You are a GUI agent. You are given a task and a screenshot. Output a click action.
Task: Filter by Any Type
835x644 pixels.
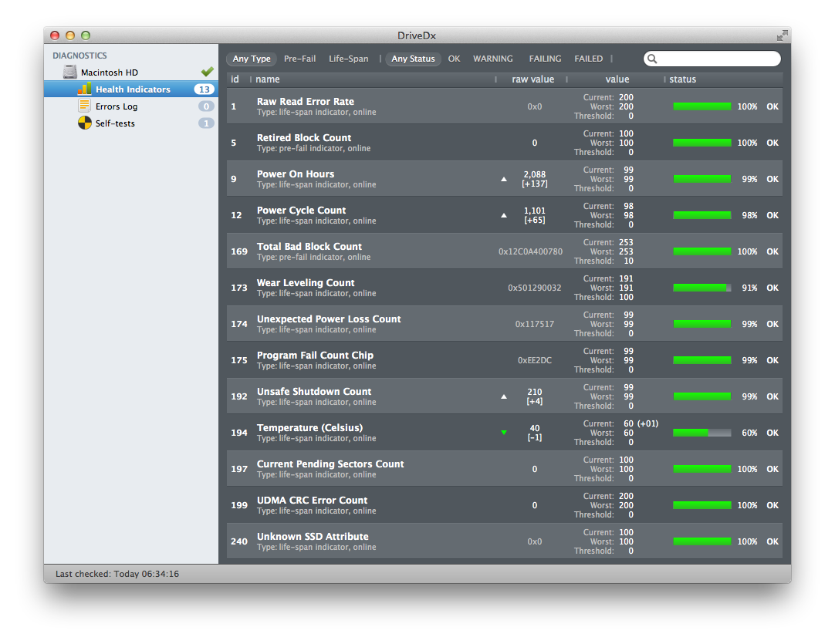coord(252,59)
